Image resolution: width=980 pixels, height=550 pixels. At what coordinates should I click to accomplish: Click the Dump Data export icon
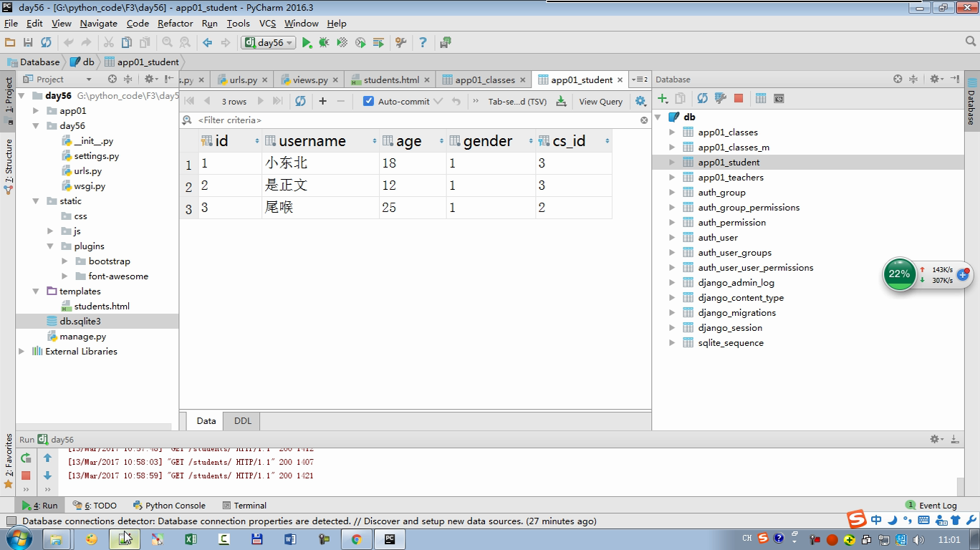click(x=561, y=101)
